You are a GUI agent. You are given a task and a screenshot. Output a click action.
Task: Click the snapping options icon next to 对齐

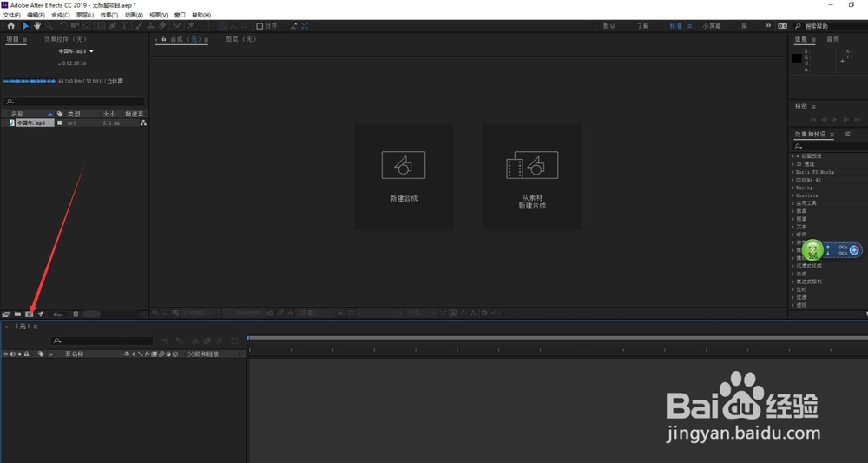293,25
